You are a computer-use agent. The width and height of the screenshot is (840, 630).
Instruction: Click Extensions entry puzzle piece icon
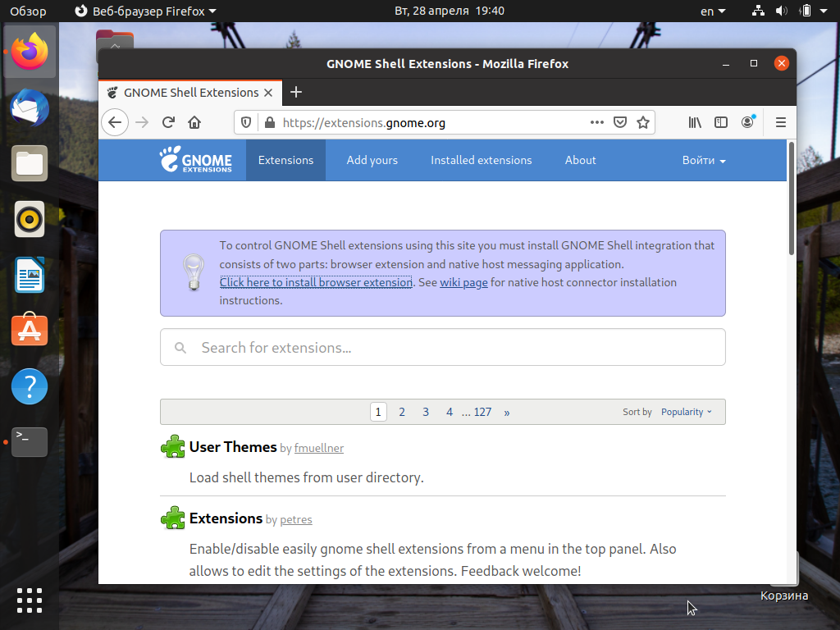pos(172,518)
